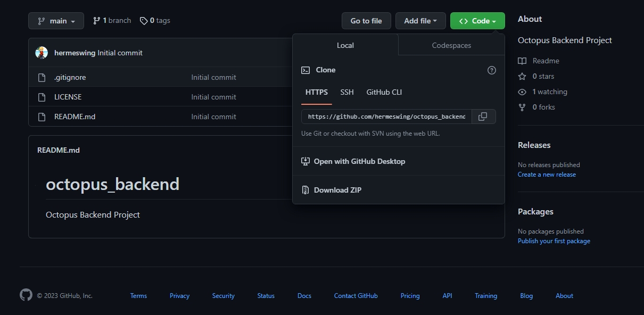Open the Initial commit message in header
This screenshot has width=644, height=315.
point(120,53)
